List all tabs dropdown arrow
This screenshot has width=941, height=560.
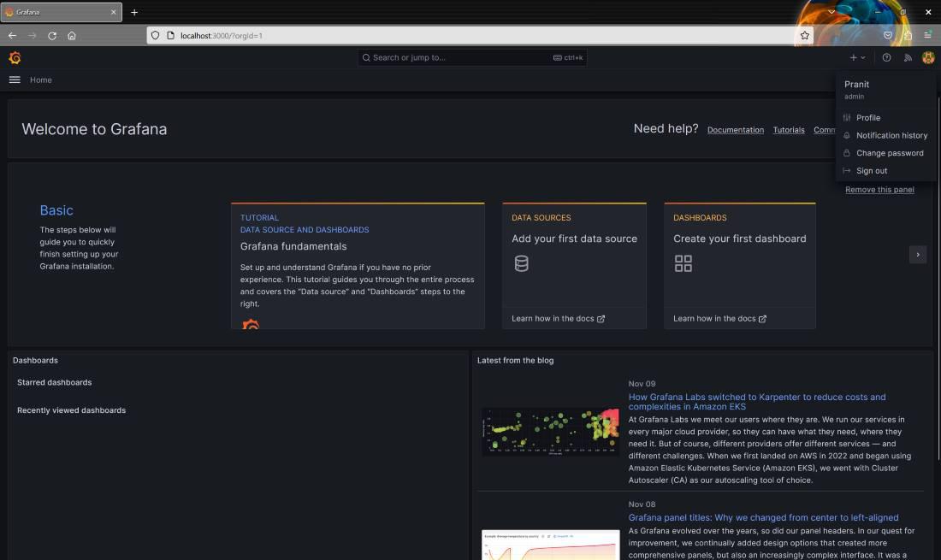pos(832,12)
